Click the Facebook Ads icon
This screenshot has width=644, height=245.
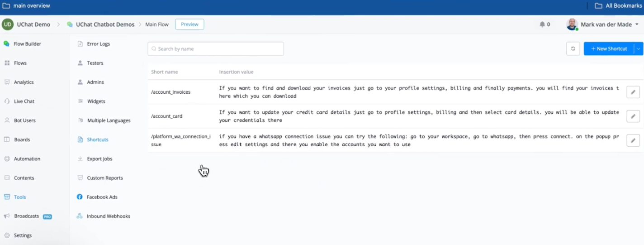(80, 197)
